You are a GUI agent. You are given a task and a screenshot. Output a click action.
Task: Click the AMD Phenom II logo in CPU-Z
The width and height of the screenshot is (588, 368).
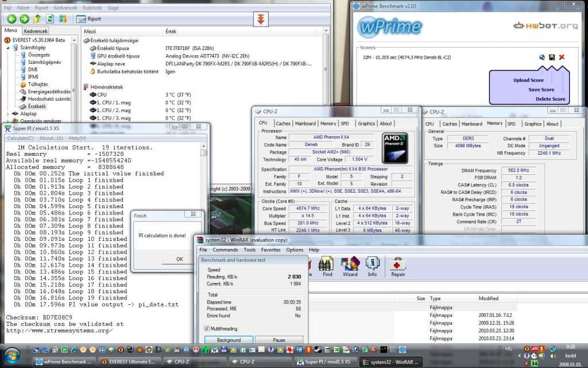395,148
